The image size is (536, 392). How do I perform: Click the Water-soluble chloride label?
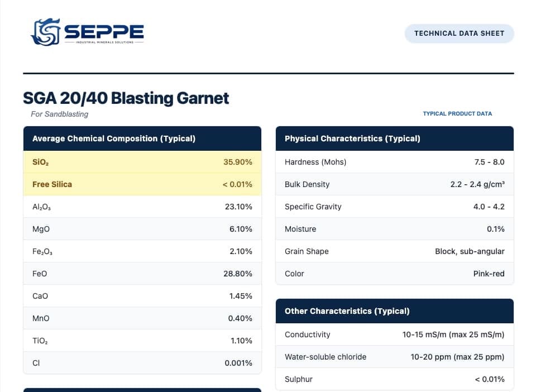coord(326,357)
